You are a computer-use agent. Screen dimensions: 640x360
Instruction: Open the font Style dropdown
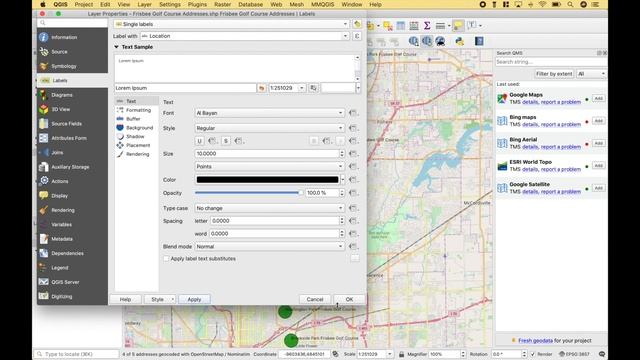(x=269, y=128)
